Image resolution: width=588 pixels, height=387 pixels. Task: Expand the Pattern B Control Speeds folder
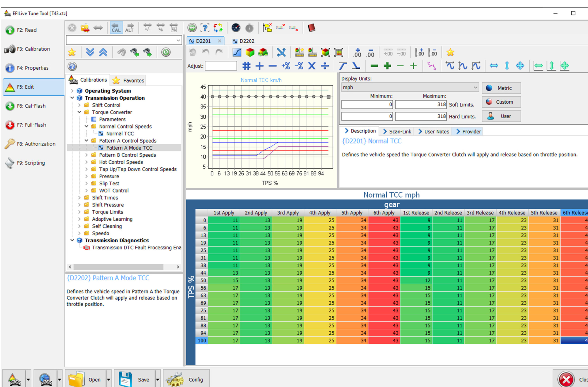pyautogui.click(x=87, y=155)
